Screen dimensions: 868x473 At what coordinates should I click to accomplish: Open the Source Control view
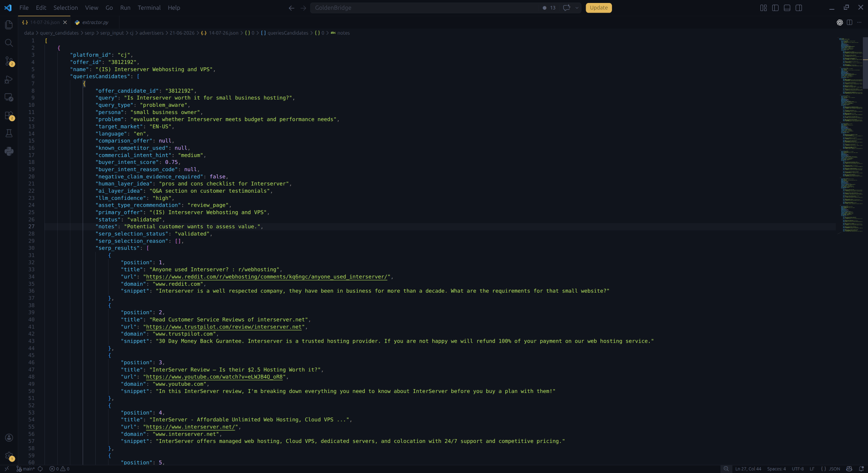[9, 61]
